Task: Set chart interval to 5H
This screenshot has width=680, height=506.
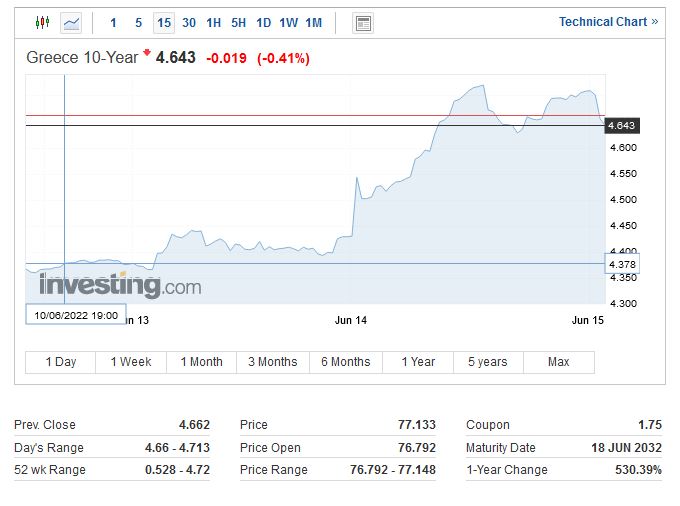Action: [238, 23]
